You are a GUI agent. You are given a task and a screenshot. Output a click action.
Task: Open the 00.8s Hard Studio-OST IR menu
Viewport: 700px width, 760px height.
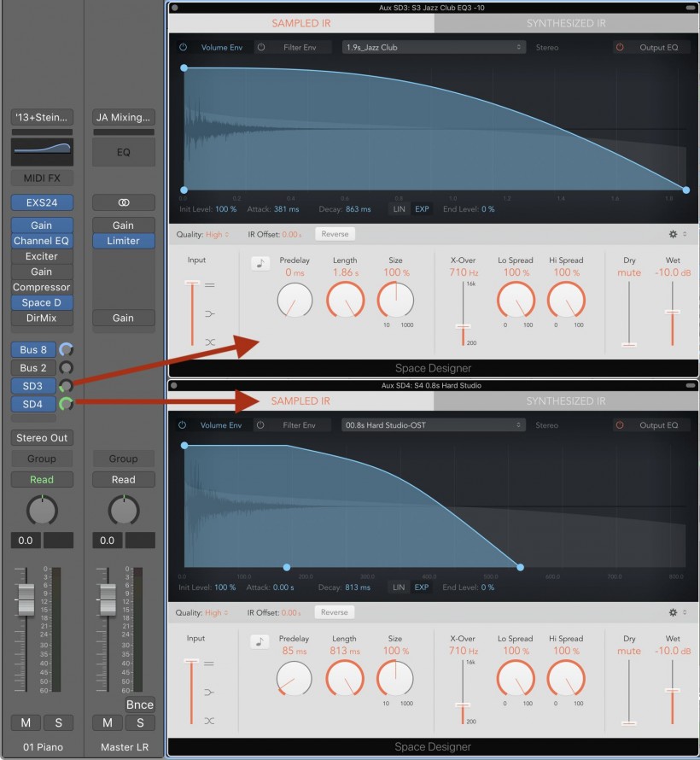tap(434, 425)
